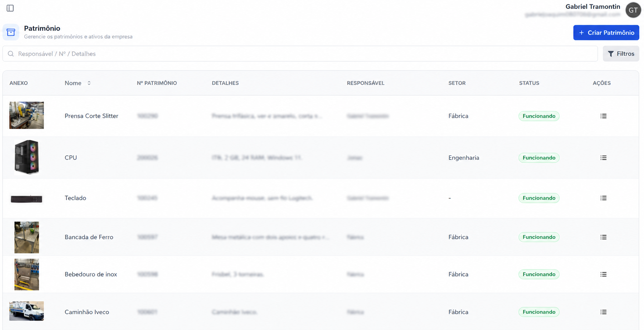Select the Caminhão Iveco name cell
The image size is (644, 330).
click(x=87, y=312)
